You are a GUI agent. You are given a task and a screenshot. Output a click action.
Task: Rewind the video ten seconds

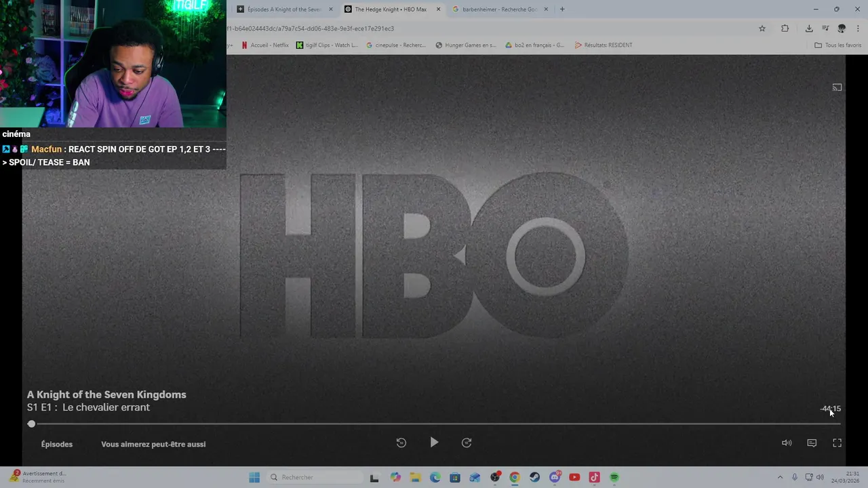[x=401, y=443]
